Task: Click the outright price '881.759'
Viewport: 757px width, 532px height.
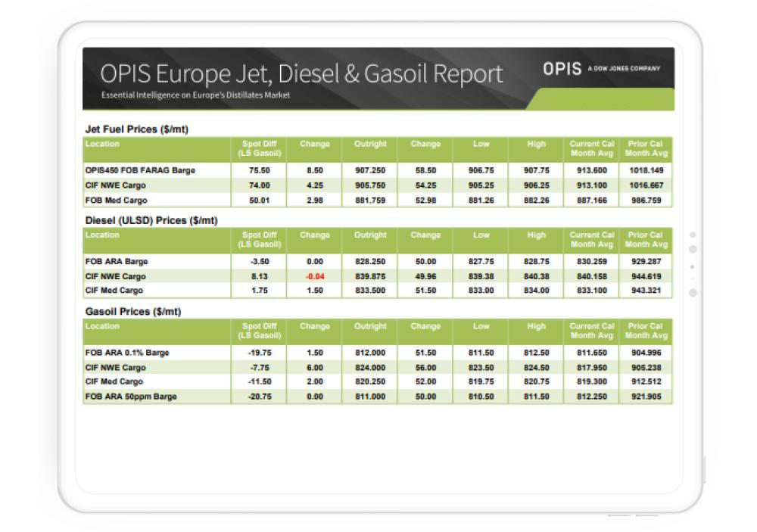Action: tap(370, 201)
